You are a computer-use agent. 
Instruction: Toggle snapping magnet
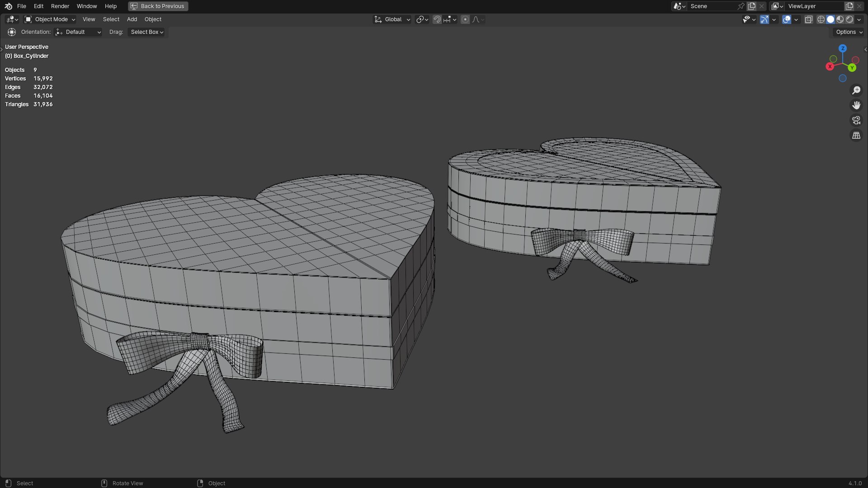[437, 19]
